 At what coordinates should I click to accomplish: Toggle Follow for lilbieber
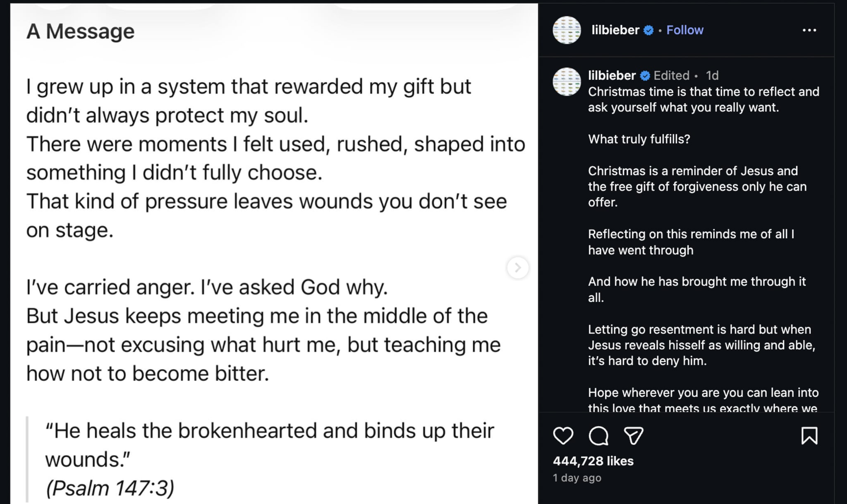tap(684, 30)
